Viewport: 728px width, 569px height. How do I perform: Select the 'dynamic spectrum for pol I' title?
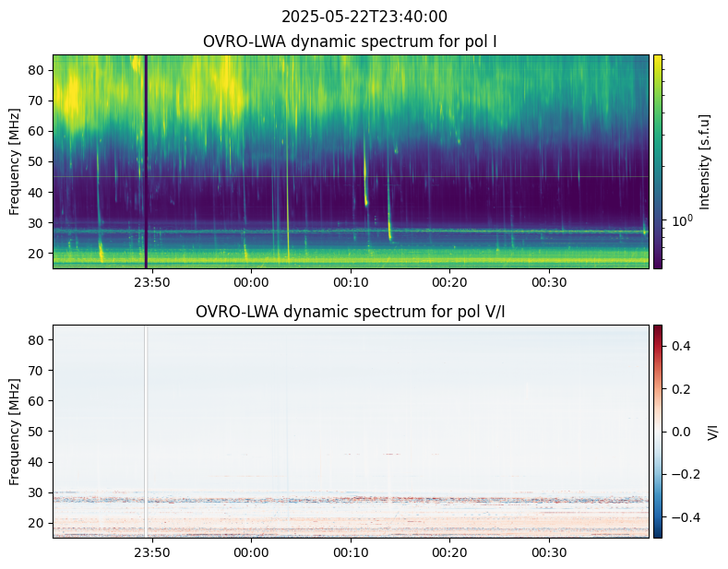(x=351, y=41)
